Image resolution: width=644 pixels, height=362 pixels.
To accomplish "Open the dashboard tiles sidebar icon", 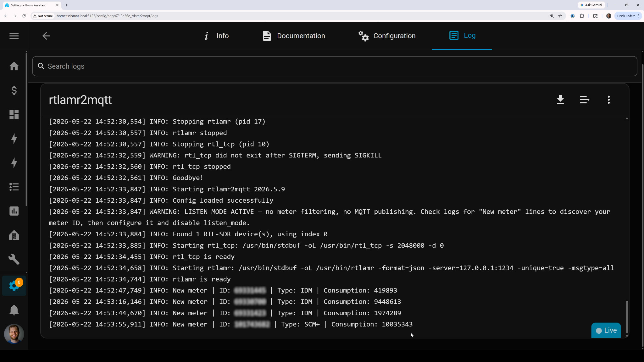I will pyautogui.click(x=14, y=114).
